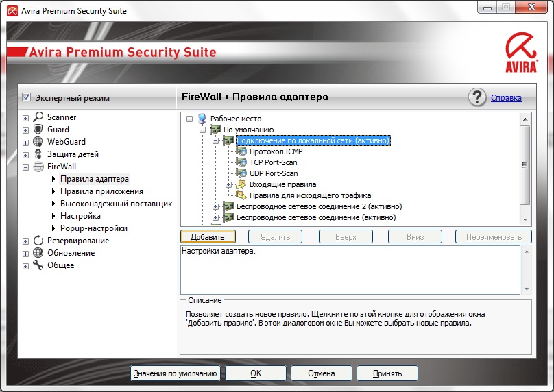Click the FireWall icon in sidebar
554x392 pixels.
38,167
